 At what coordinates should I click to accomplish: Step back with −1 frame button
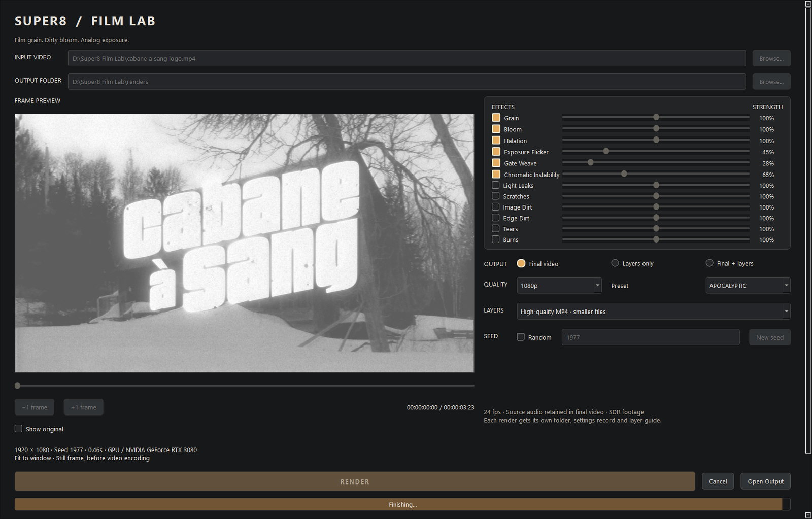coord(35,407)
